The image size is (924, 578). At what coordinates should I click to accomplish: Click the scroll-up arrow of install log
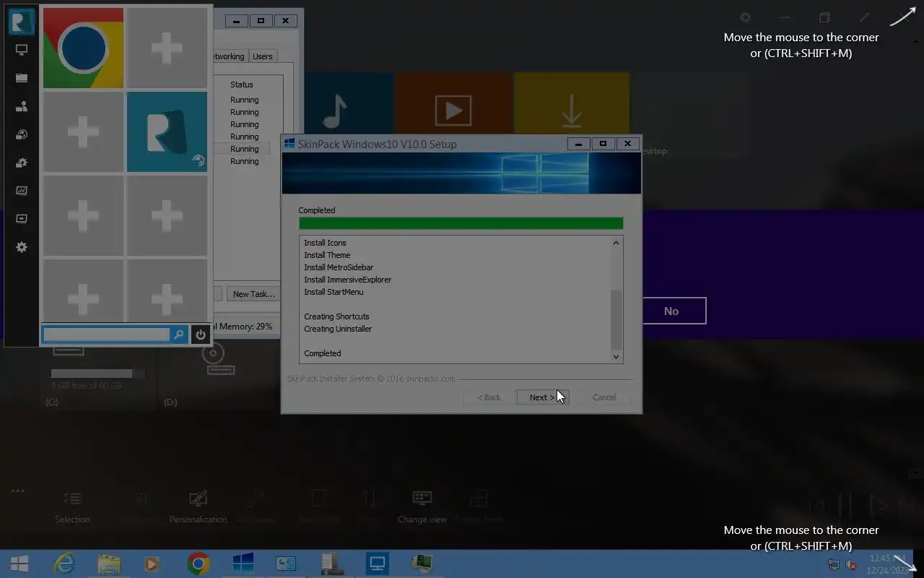click(x=616, y=243)
